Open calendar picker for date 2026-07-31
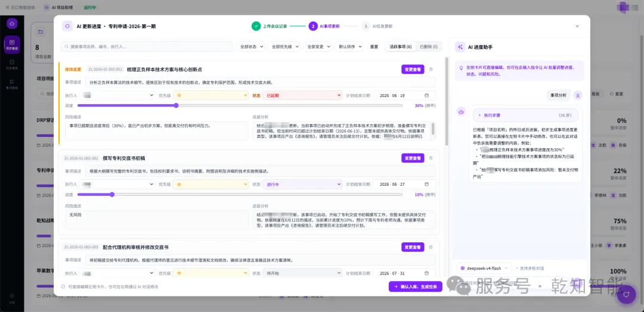Screen dimensions: 644x312 (x=426, y=273)
